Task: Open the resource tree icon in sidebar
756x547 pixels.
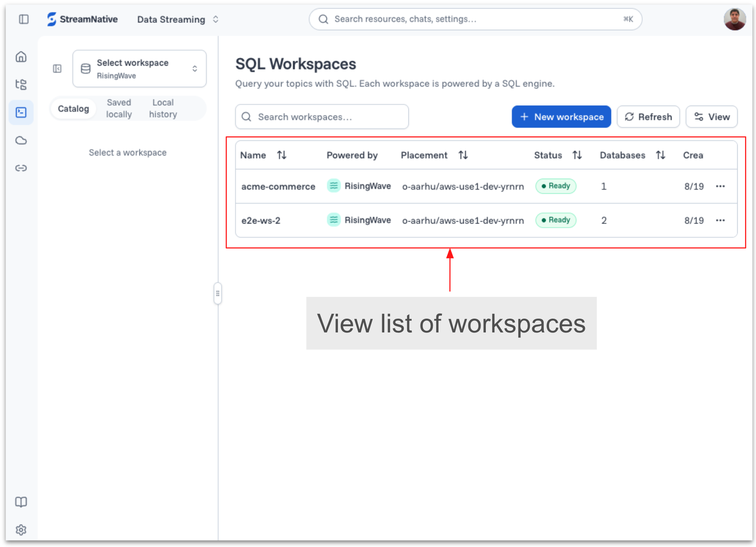Action: [x=21, y=84]
